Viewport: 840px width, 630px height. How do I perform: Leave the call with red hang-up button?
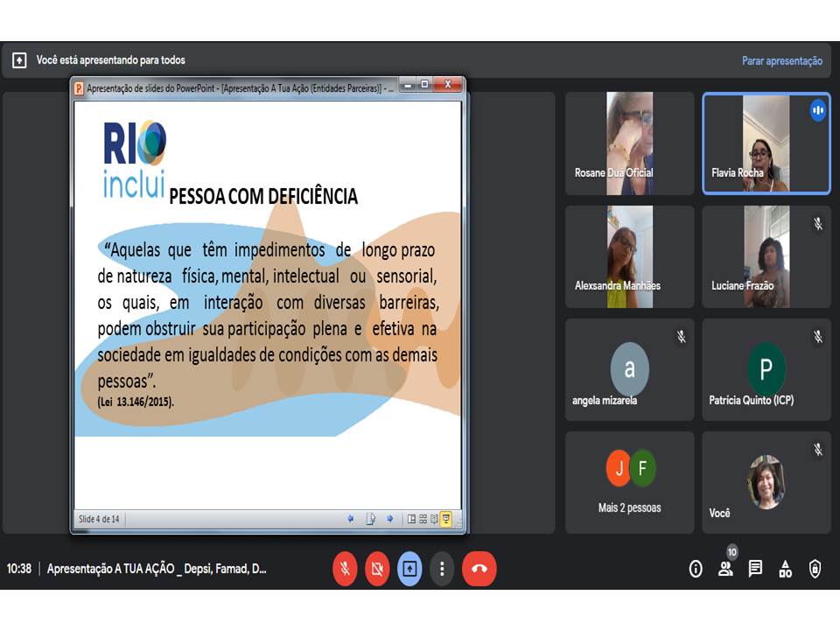coord(479,569)
